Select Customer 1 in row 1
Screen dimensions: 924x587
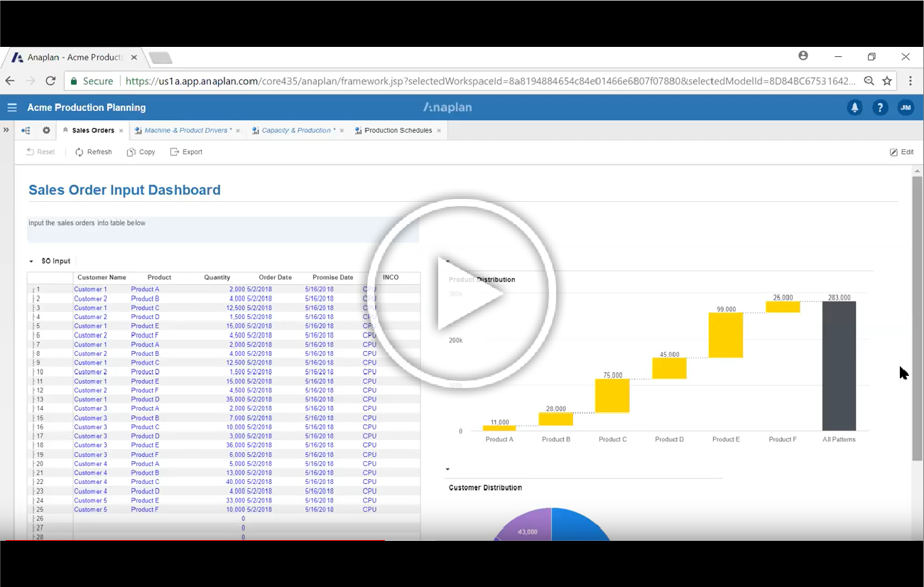90,289
